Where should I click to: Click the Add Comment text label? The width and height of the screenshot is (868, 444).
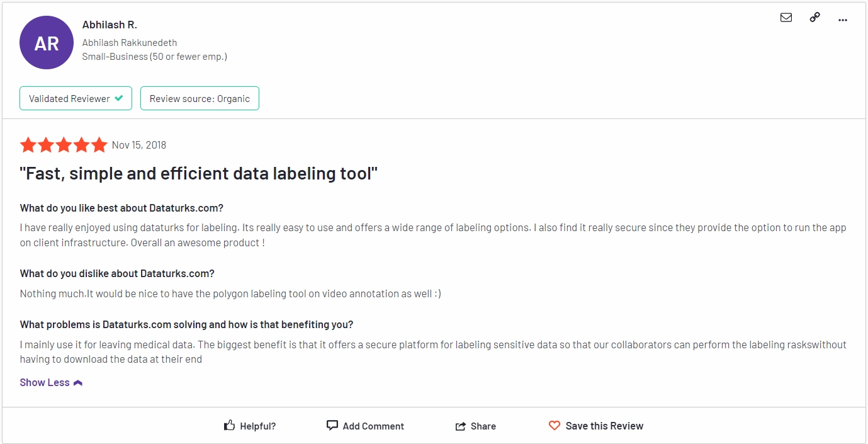pyautogui.click(x=373, y=426)
